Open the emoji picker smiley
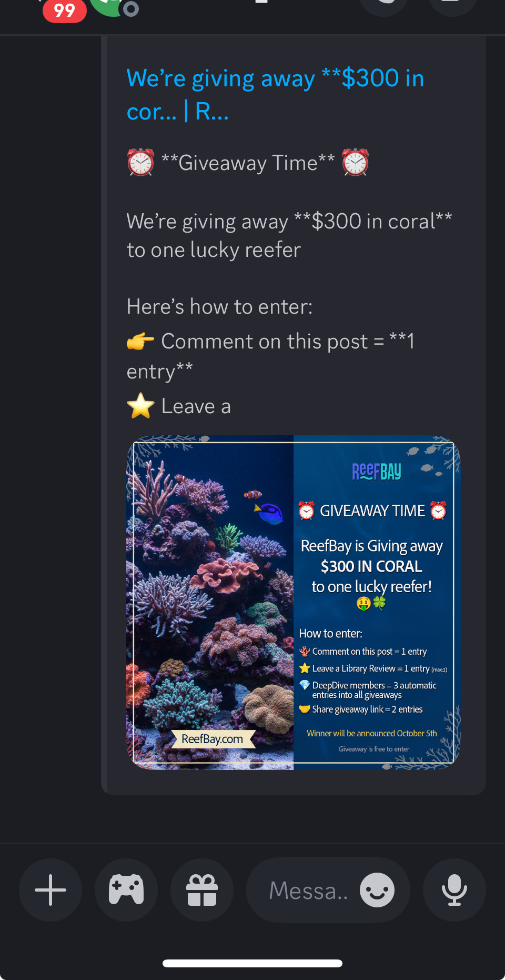Screen dimensions: 505x980 coord(377,890)
